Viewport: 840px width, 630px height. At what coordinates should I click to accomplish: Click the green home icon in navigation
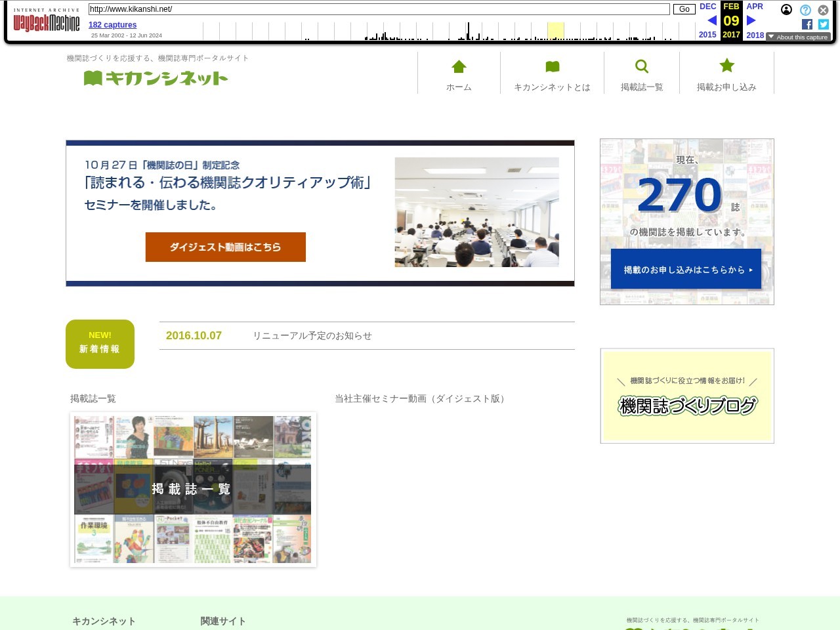[x=459, y=66]
